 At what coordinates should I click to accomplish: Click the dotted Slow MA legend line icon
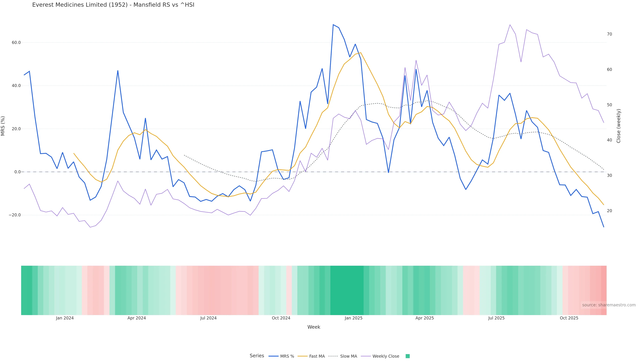coord(333,356)
